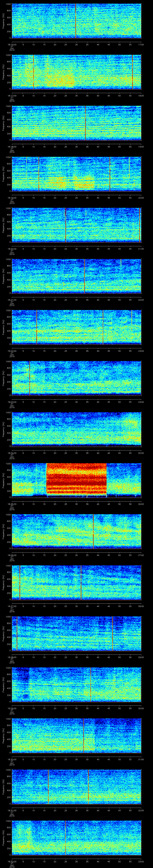
Task: Select the spectrogram panel starting at 18:16:00
Action: pos(77,21)
